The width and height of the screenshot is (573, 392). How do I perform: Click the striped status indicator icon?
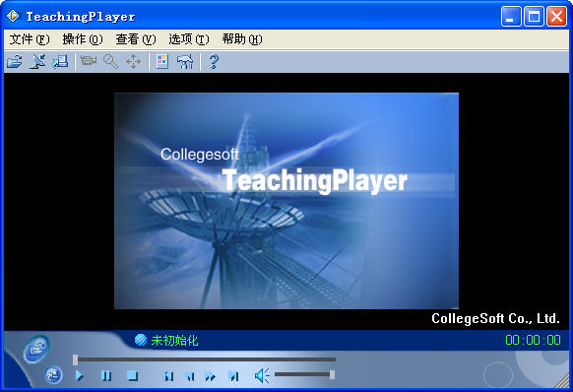coord(141,340)
